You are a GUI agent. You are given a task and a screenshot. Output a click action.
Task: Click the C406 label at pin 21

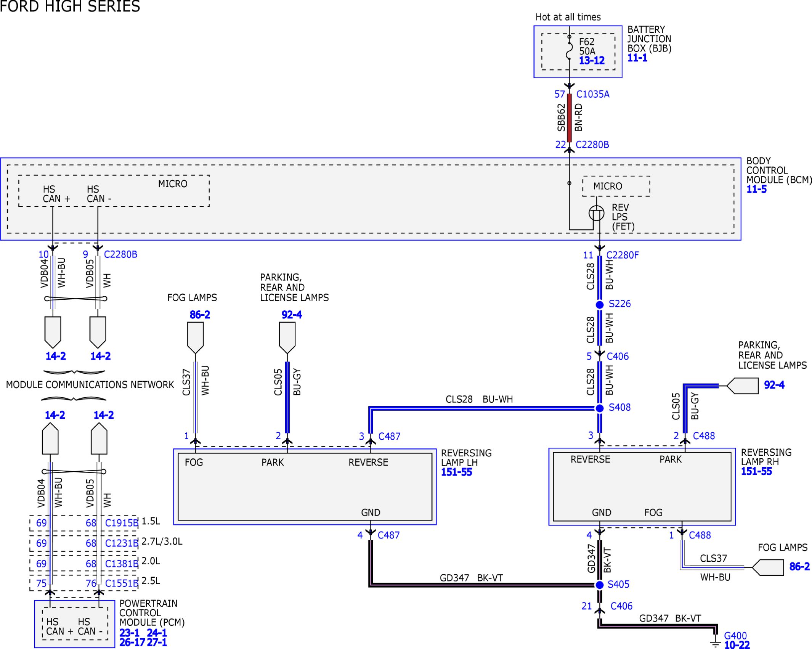[x=621, y=606]
